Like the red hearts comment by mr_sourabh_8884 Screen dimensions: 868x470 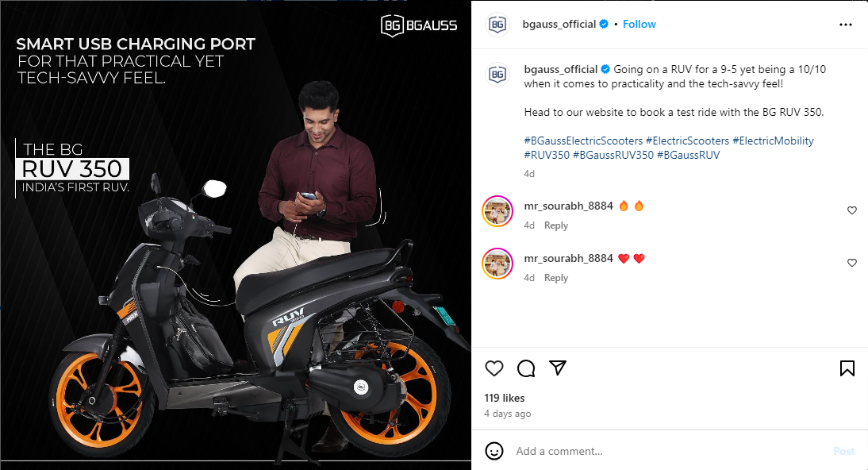click(x=852, y=263)
